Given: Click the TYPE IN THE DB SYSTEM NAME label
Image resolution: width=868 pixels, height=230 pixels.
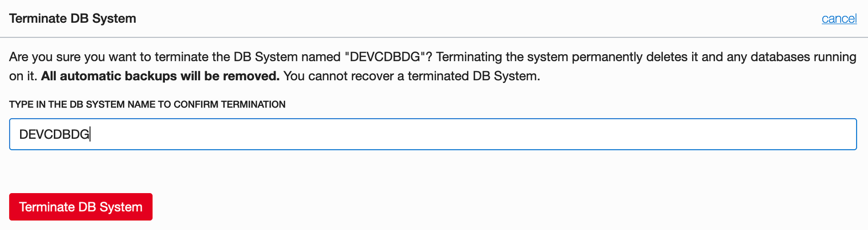Looking at the screenshot, I should (81, 104).
